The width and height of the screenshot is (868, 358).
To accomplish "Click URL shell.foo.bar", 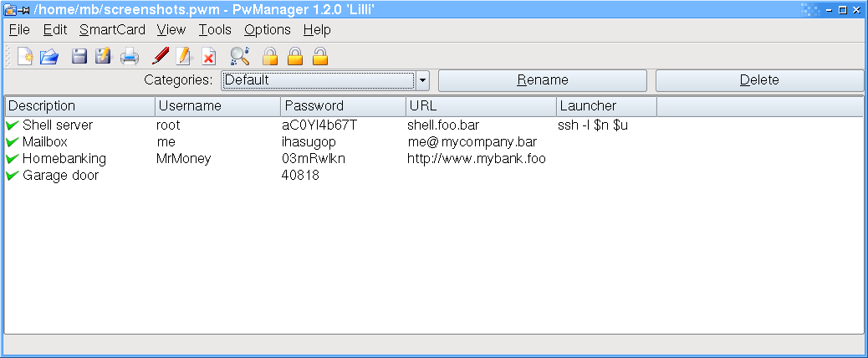I will (443, 125).
